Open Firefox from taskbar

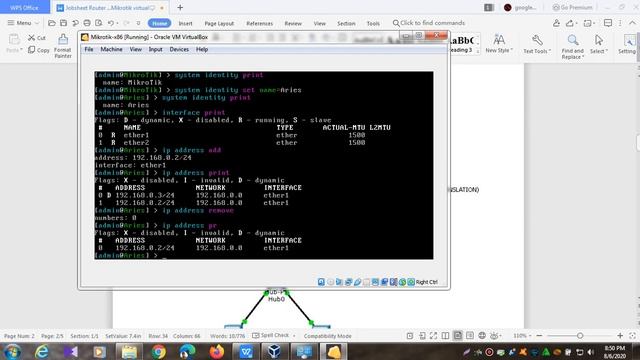click(x=216, y=352)
